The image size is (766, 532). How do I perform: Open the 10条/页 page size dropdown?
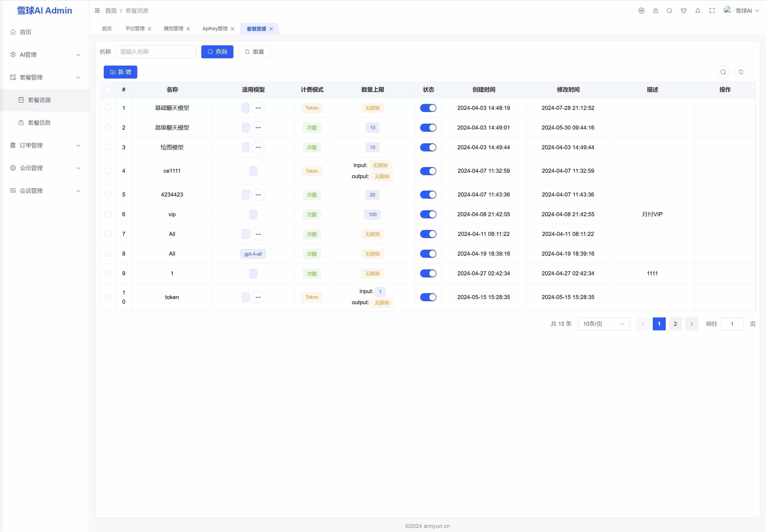[x=604, y=324]
